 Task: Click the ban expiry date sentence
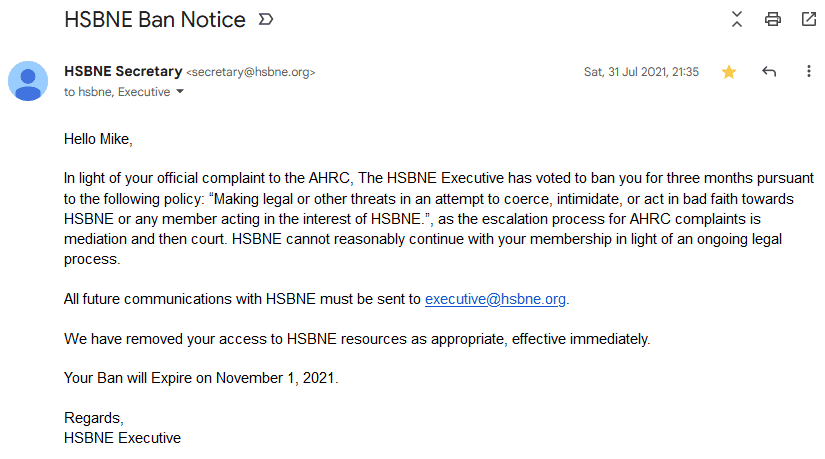(x=201, y=378)
